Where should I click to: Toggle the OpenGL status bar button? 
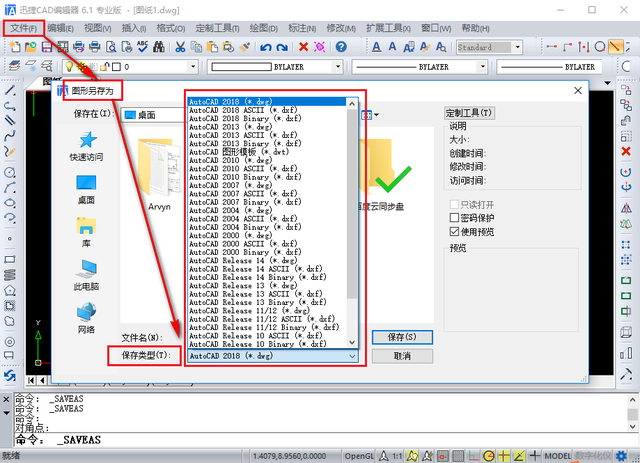tap(359, 456)
